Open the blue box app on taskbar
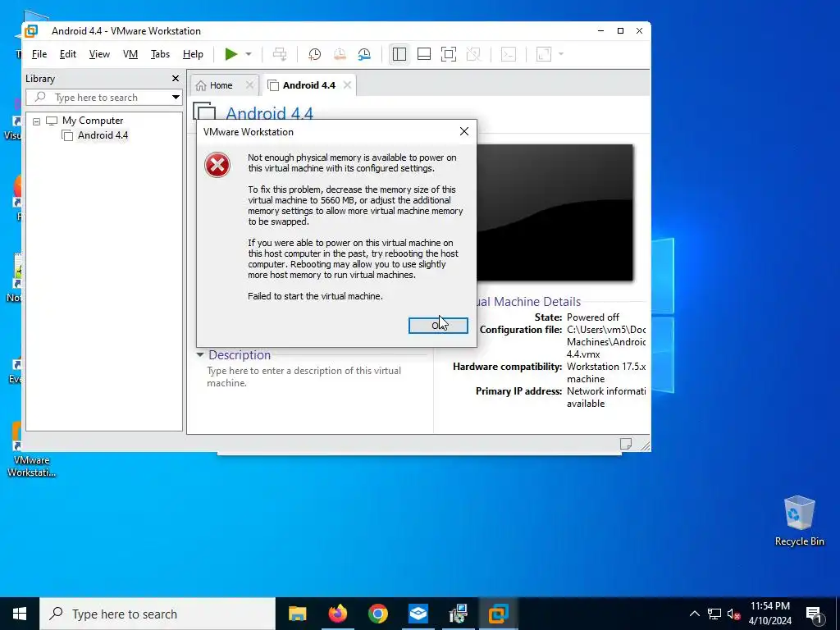The width and height of the screenshot is (840, 630). (x=418, y=614)
